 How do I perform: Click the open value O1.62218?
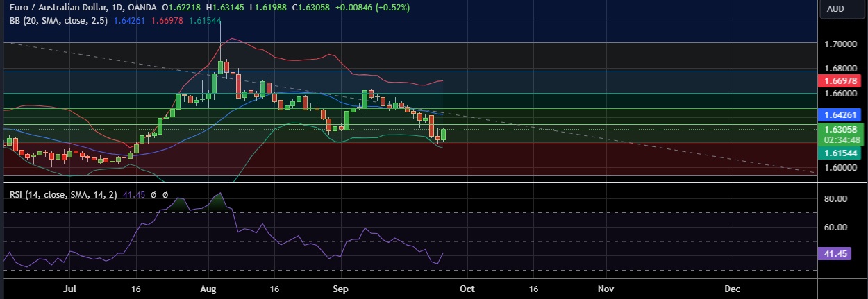(182, 8)
